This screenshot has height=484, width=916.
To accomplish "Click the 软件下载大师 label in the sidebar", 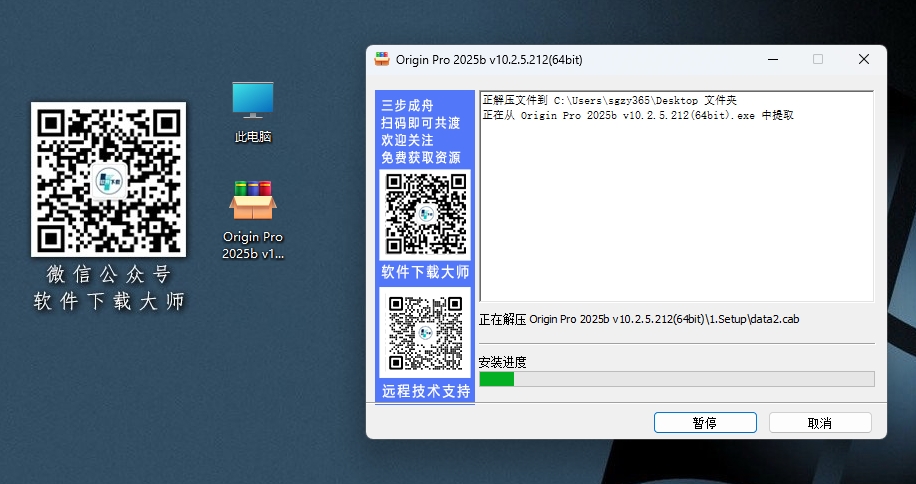I will (425, 272).
